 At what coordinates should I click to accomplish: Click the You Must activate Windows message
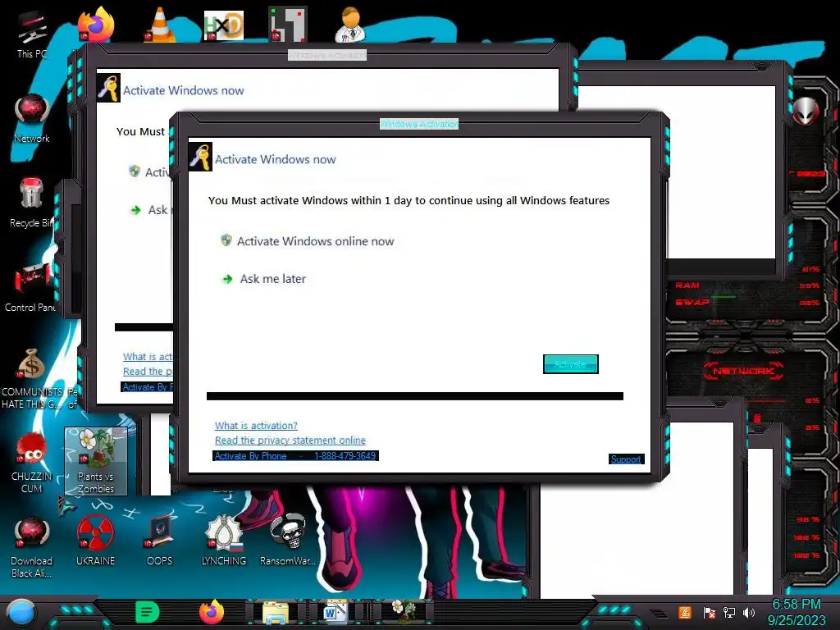coord(409,200)
